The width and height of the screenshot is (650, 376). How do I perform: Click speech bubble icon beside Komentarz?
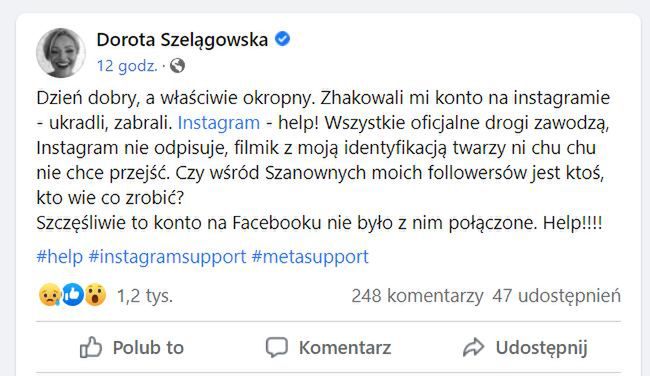tap(276, 347)
